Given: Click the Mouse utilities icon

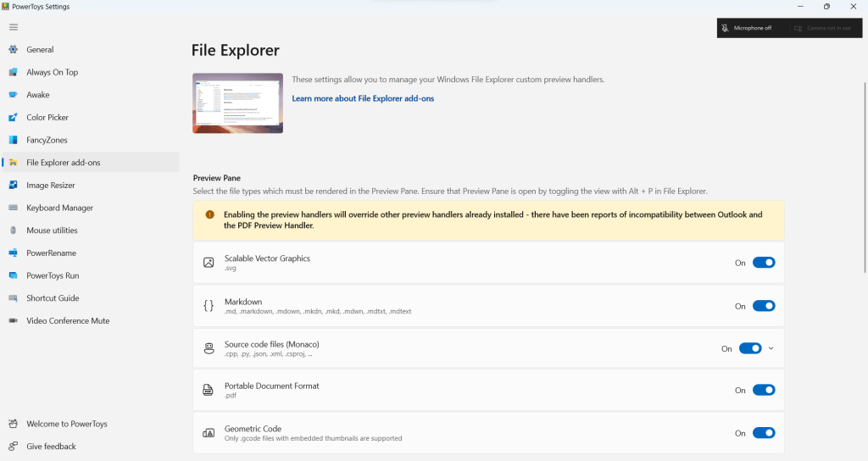Looking at the screenshot, I should coord(14,230).
